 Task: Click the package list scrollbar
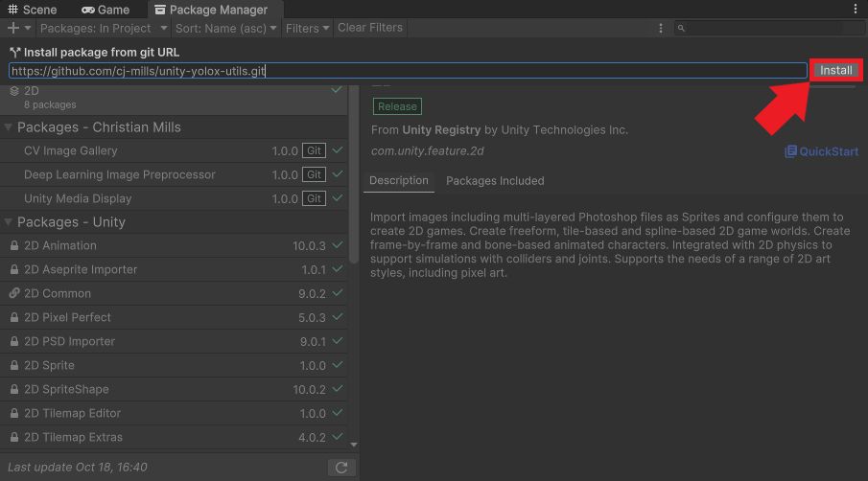(x=354, y=174)
